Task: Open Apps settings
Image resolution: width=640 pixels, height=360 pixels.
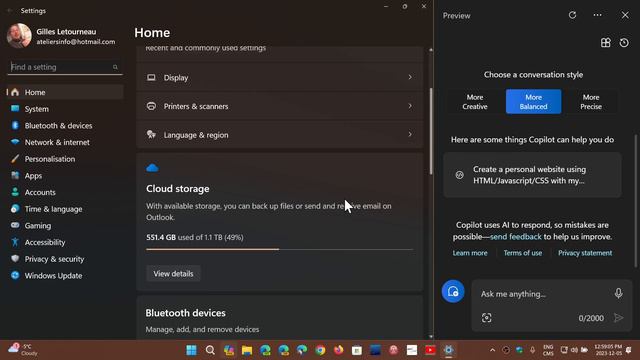Action: [65, 176]
